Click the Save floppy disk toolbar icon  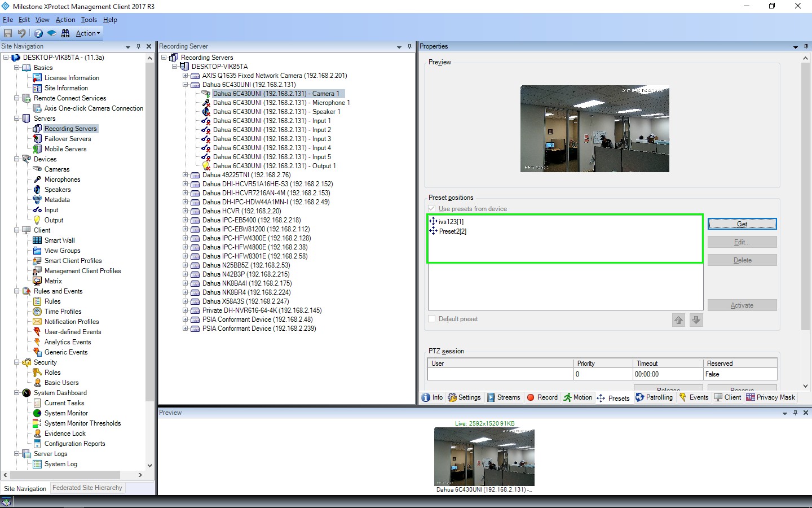pyautogui.click(x=8, y=33)
